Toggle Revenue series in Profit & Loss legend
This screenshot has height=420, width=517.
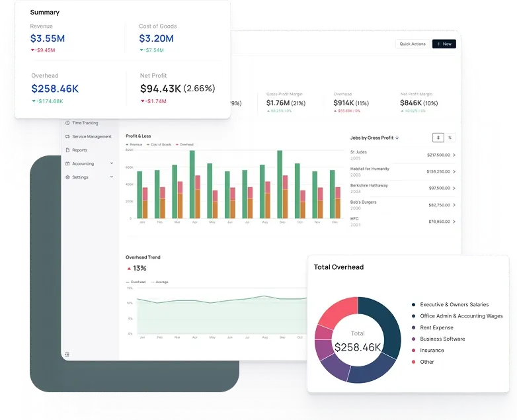[x=134, y=144]
